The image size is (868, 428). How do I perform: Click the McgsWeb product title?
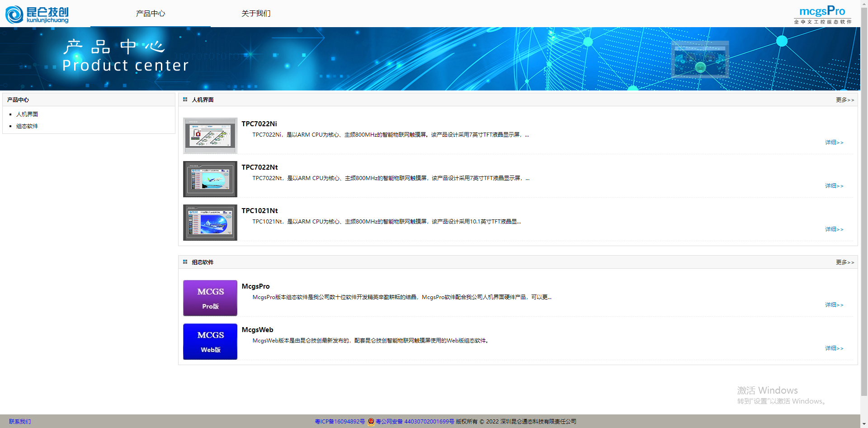coord(257,330)
